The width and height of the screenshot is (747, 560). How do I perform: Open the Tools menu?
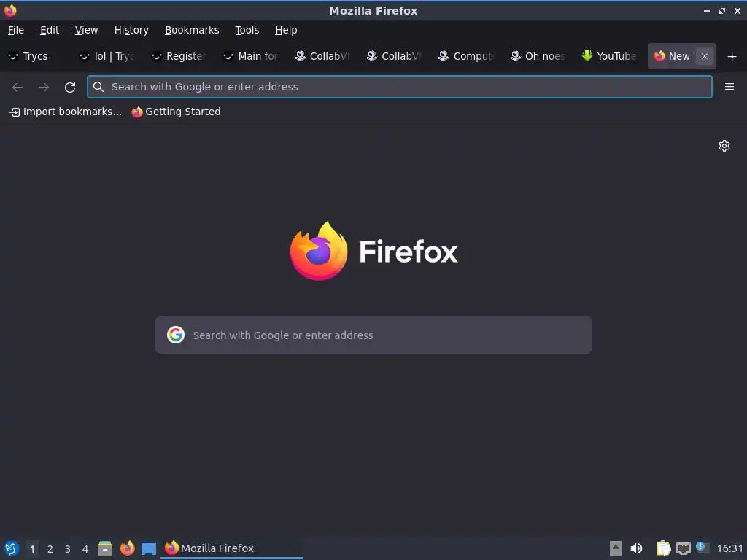point(247,30)
